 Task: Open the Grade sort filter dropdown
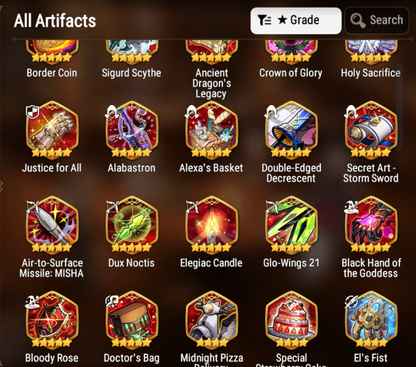[296, 21]
